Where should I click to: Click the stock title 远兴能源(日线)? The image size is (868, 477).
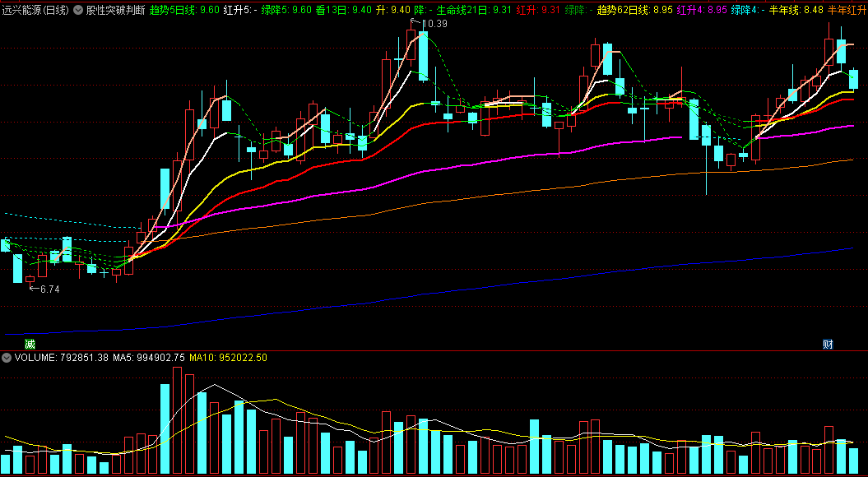pos(35,10)
